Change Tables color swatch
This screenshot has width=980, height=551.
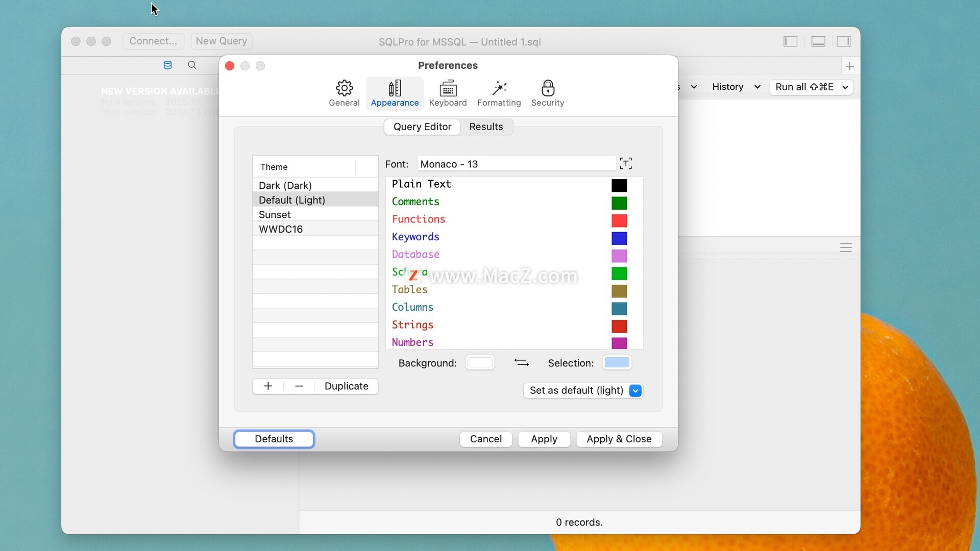[619, 291]
